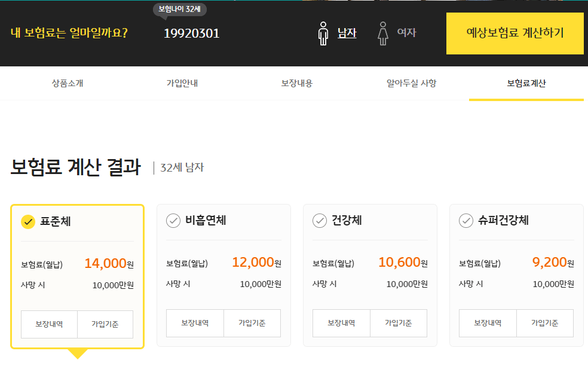588x366 pixels.
Task: Click the 9,200원 premium amount
Action: pos(553,263)
